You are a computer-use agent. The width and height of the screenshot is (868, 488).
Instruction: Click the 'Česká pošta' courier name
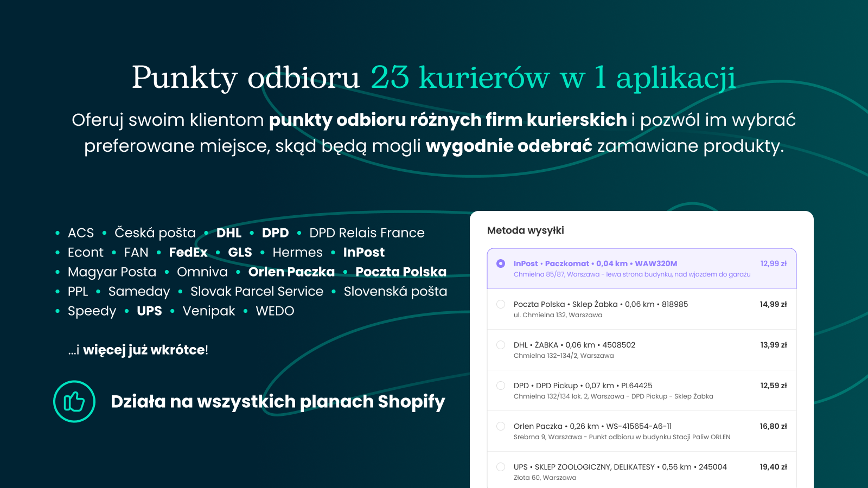pos(155,233)
